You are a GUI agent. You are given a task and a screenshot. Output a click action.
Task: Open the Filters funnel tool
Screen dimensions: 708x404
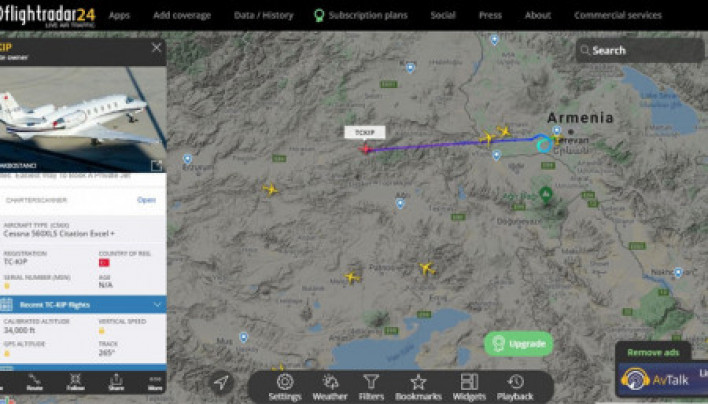coord(371,387)
